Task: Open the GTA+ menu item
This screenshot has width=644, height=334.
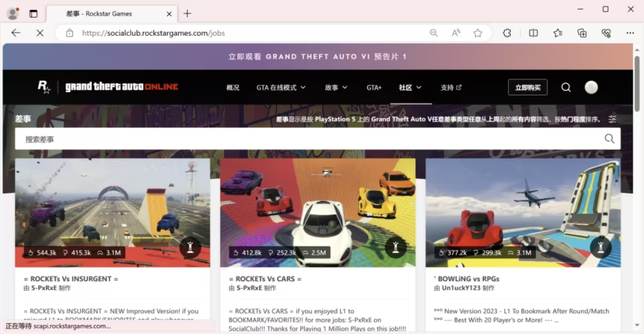Action: pos(374,87)
